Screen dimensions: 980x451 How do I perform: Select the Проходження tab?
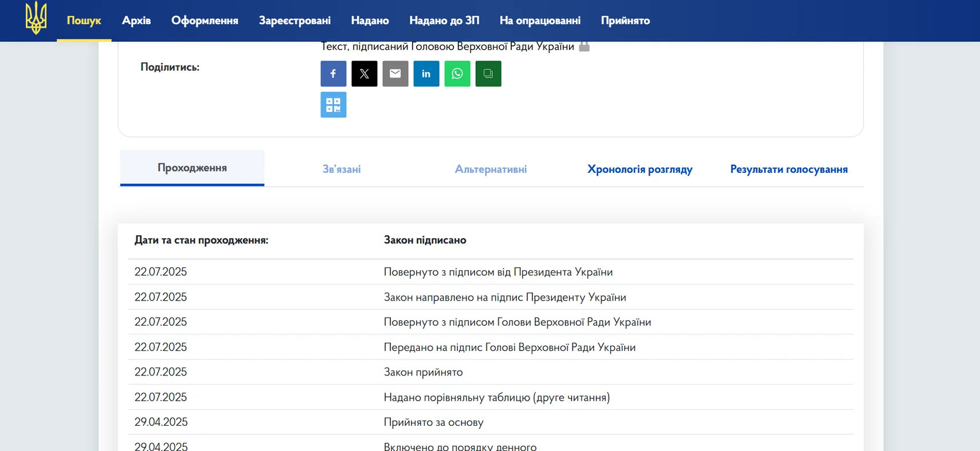(x=192, y=168)
